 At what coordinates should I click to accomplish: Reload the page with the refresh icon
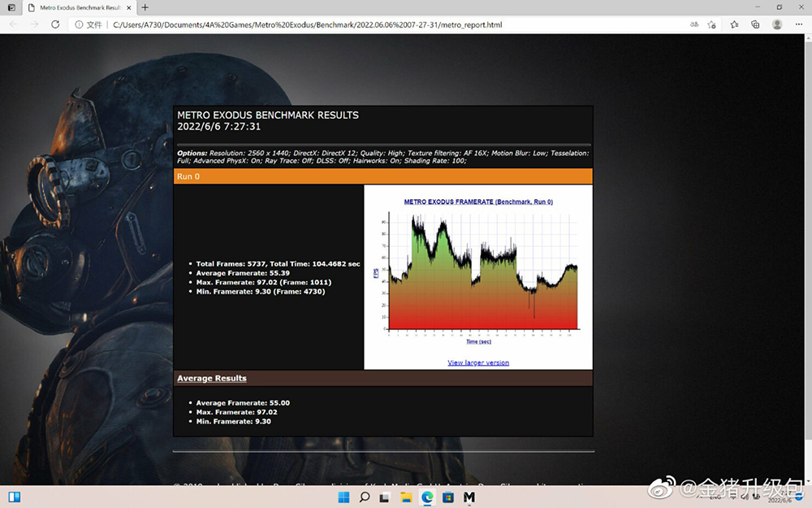point(55,24)
